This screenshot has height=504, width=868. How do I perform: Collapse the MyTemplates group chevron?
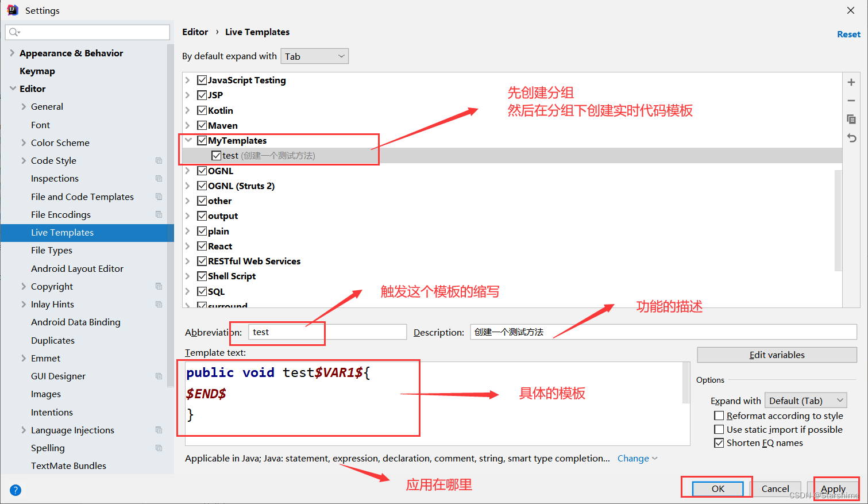(x=188, y=140)
